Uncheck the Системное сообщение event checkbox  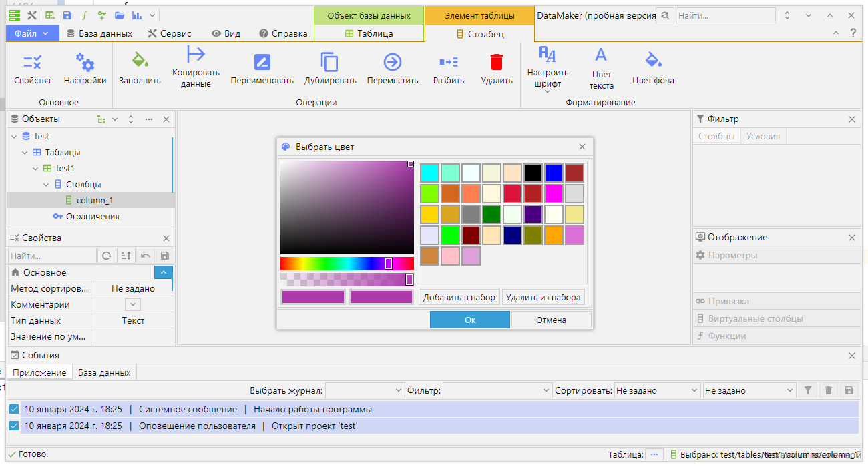pyautogui.click(x=14, y=409)
